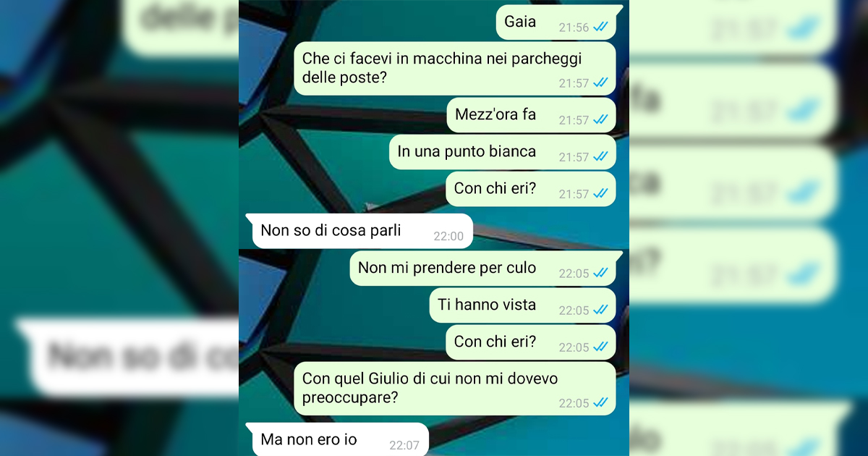Click the blue checkmarks beside 'In una punto bianca'
The width and height of the screenshot is (868, 456).
tap(600, 157)
